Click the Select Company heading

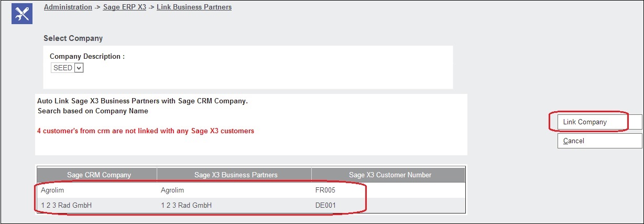[73, 38]
